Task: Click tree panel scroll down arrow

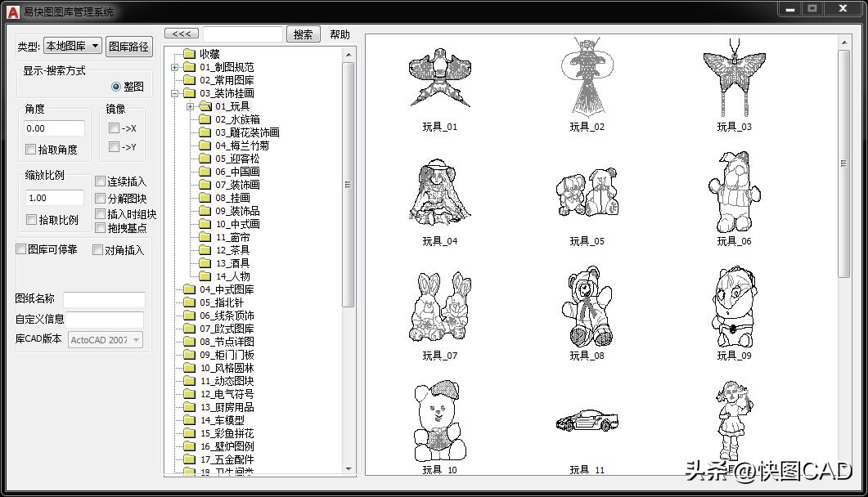Action: tap(349, 469)
